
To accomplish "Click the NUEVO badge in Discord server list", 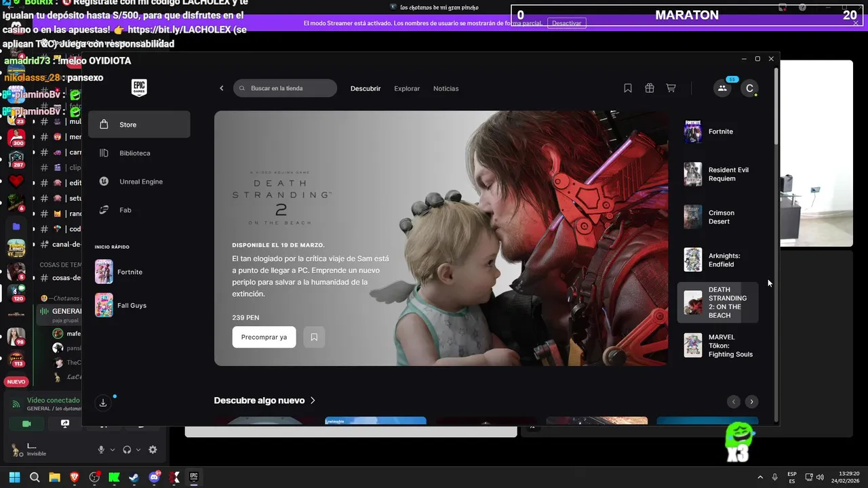I will click(16, 382).
